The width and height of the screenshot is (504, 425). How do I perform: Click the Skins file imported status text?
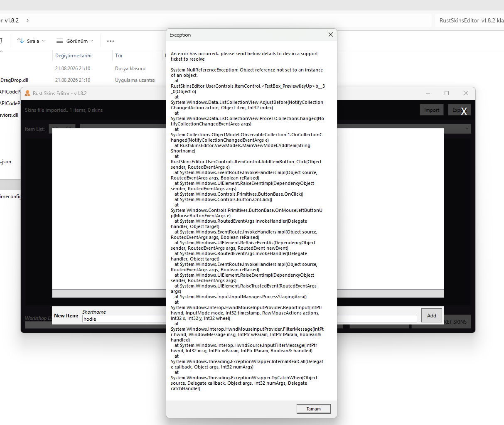(64, 110)
